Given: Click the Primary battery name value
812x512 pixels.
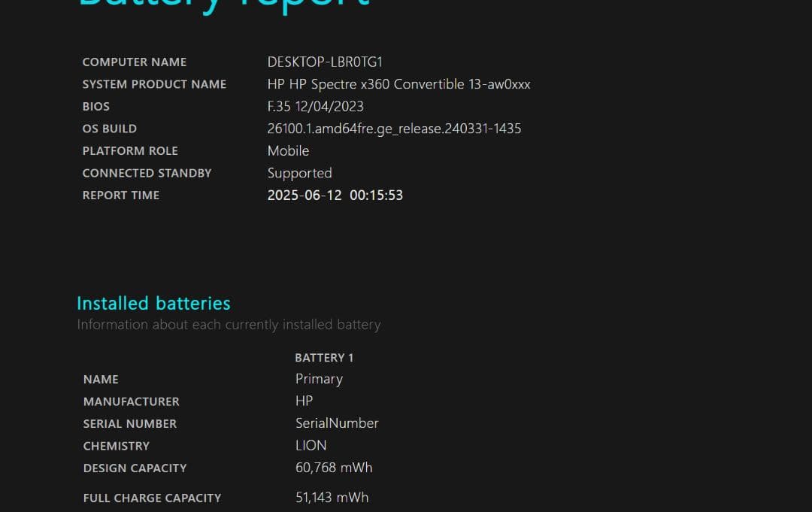Looking at the screenshot, I should click(319, 379).
